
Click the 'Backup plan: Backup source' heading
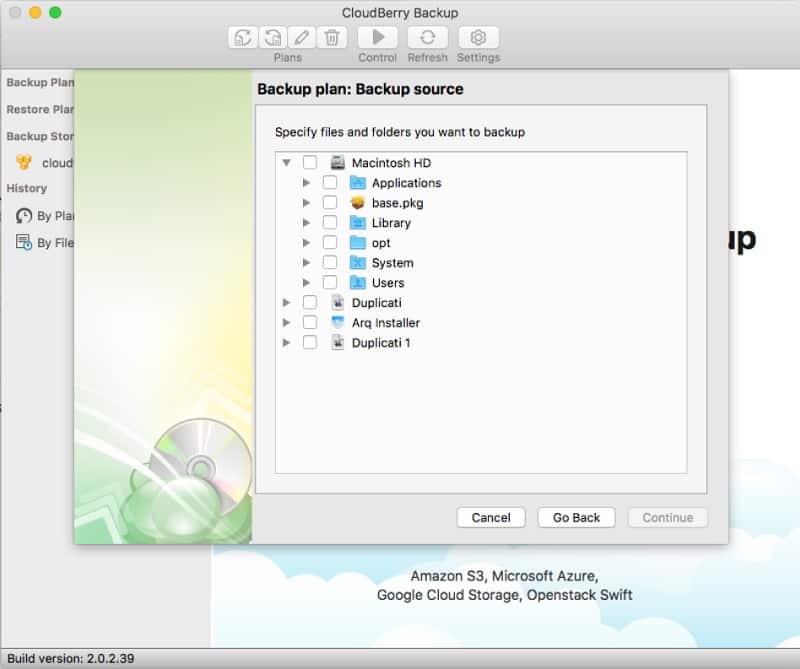point(360,89)
